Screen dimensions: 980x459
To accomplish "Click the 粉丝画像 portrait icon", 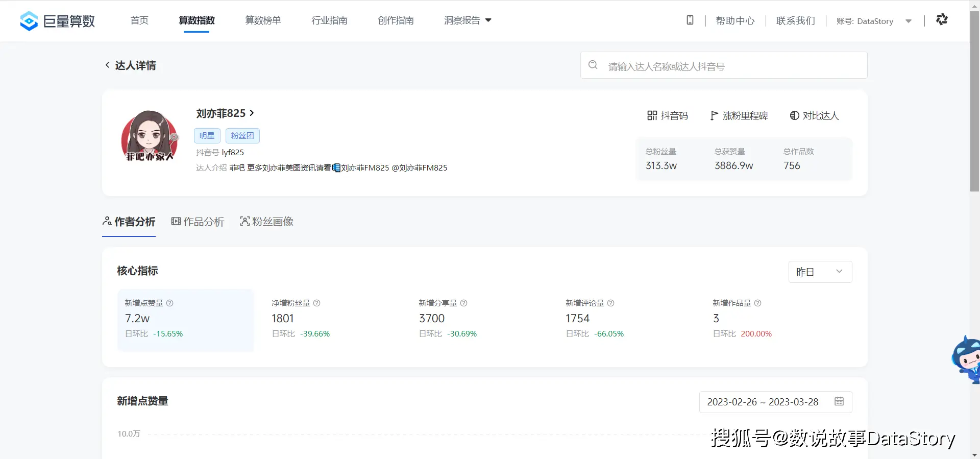I will 244,221.
